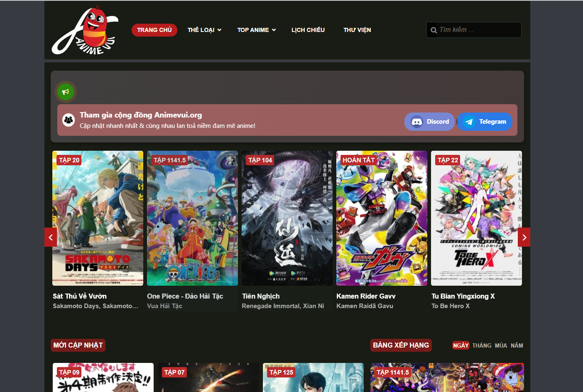Switch ranking to Năm
Screen dimensions: 583x392
(517, 345)
